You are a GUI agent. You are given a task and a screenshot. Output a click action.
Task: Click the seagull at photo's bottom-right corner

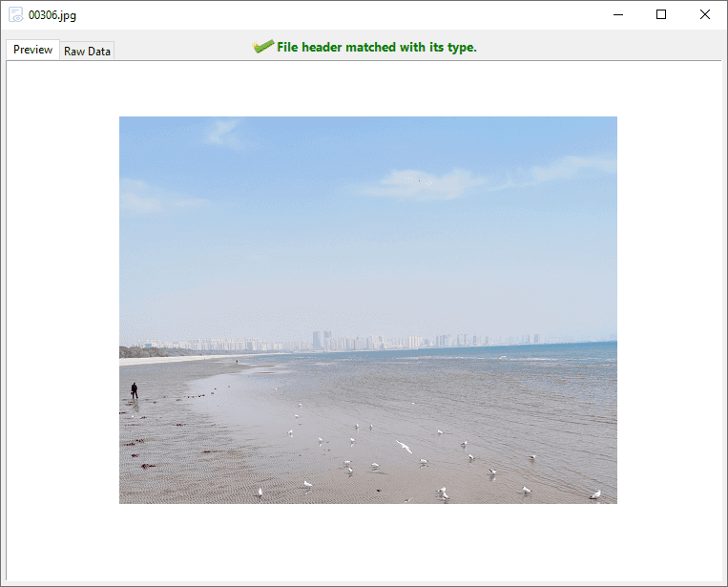tap(595, 494)
